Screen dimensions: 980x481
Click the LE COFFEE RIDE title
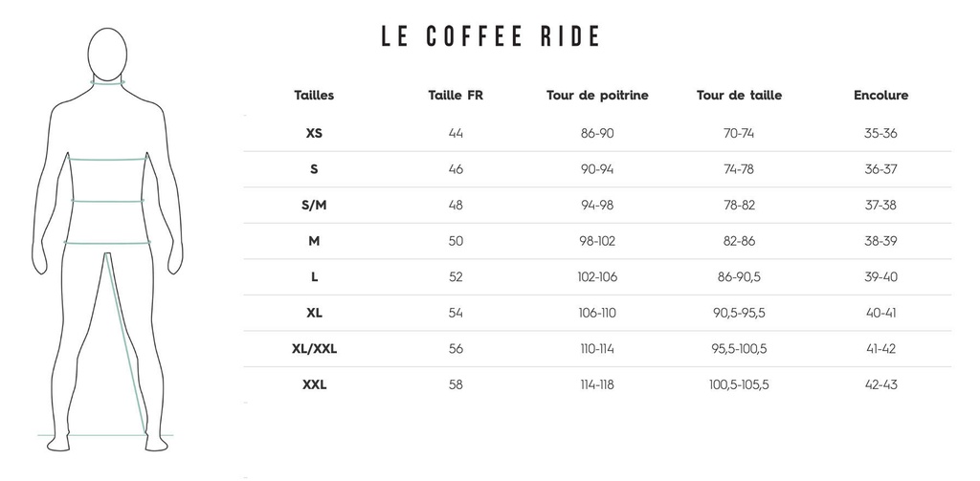tap(490, 37)
